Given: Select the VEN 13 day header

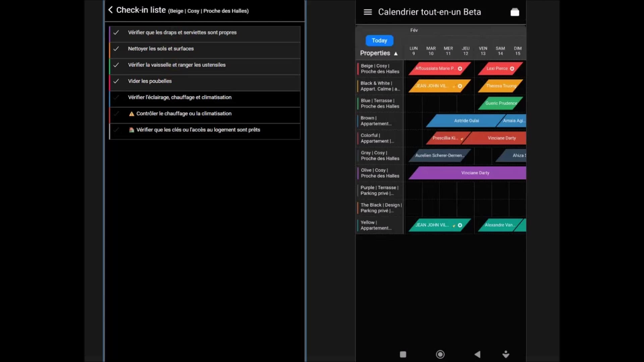Looking at the screenshot, I should (x=483, y=51).
